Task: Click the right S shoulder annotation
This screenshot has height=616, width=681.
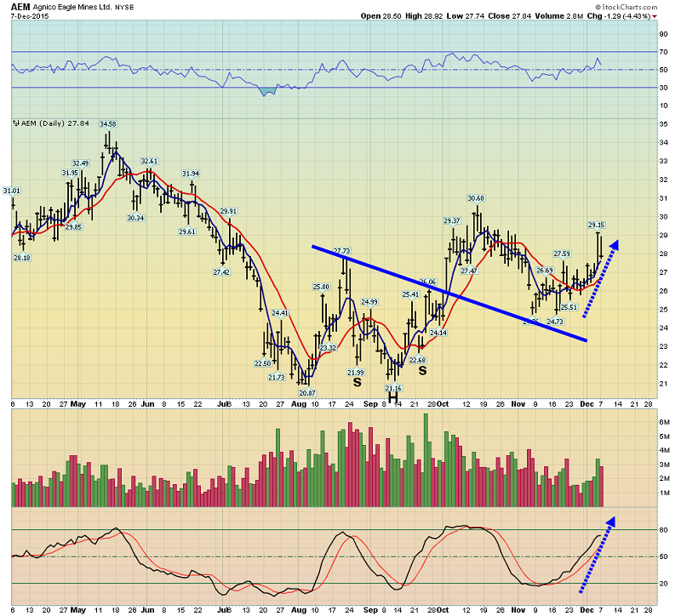Action: coord(422,371)
